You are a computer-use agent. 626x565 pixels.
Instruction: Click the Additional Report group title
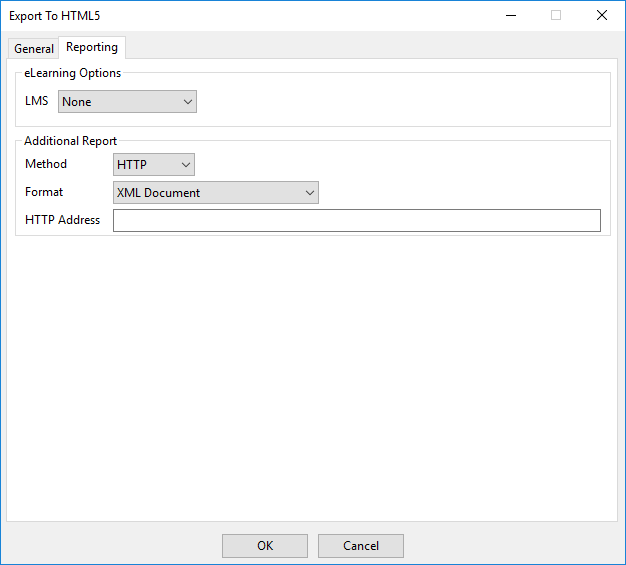[70, 141]
